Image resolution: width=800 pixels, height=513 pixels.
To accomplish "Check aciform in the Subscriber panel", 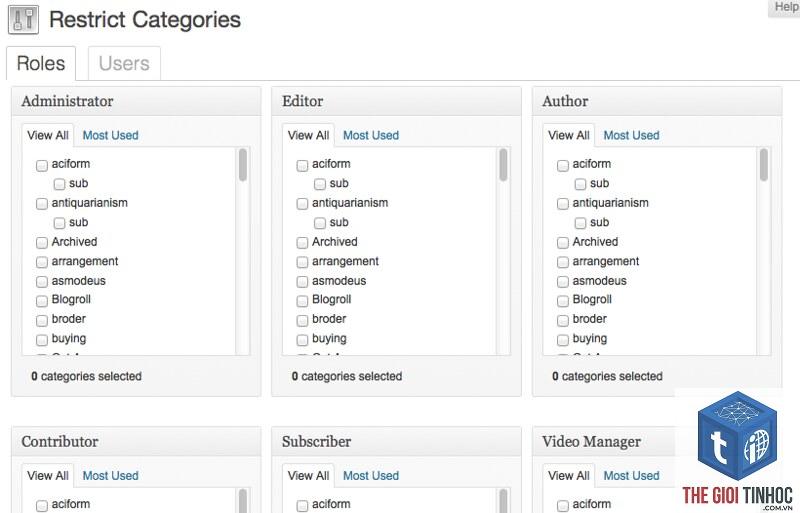I will pyautogui.click(x=302, y=505).
